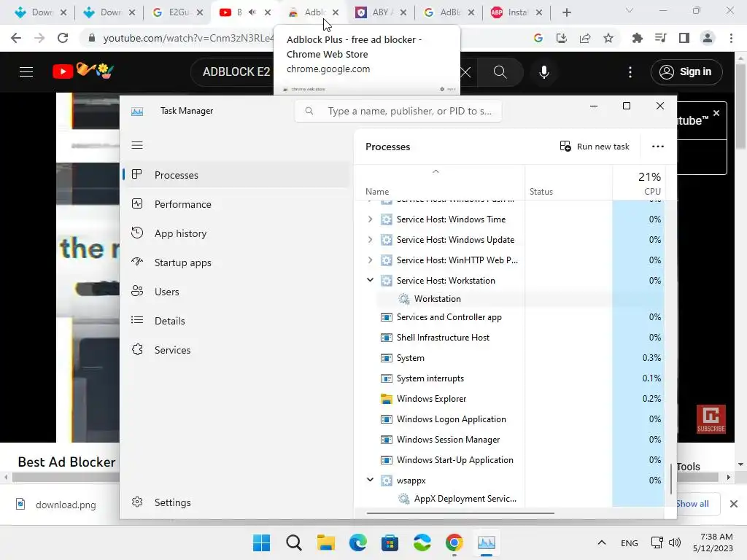Expand Service Host: WinHTTP Web Proxy row
The width and height of the screenshot is (747, 560).
[x=370, y=260]
